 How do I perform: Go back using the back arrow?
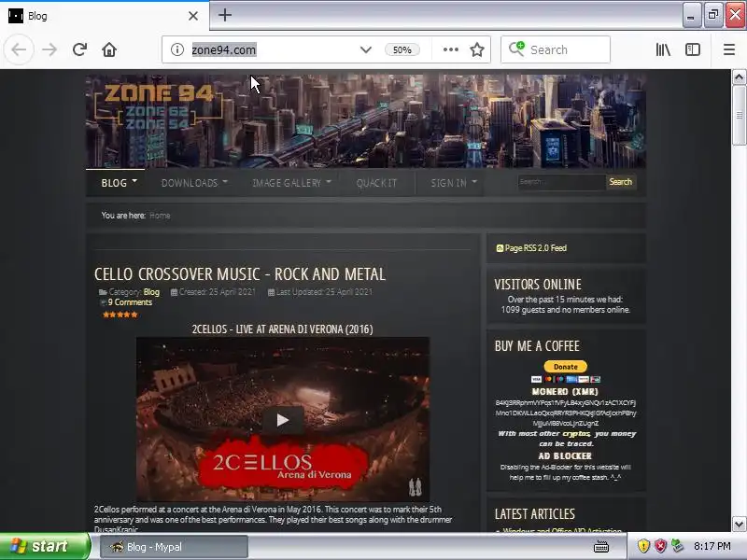click(19, 49)
